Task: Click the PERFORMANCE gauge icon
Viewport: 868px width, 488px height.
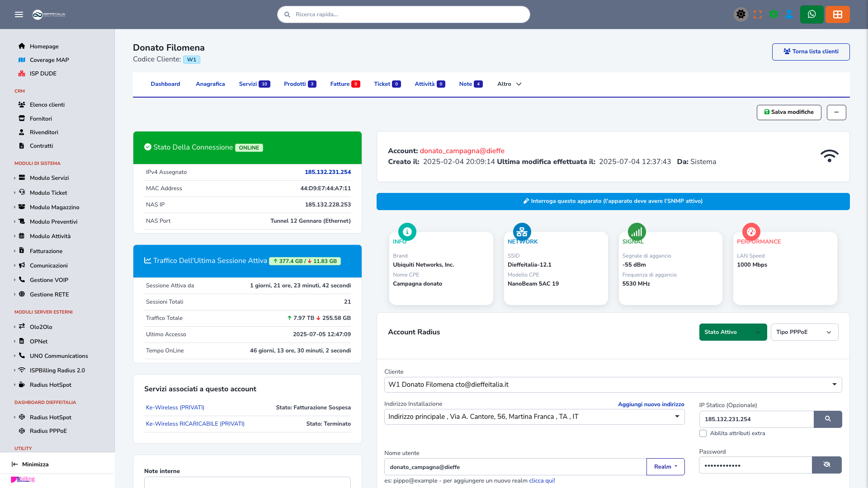Action: tap(751, 232)
